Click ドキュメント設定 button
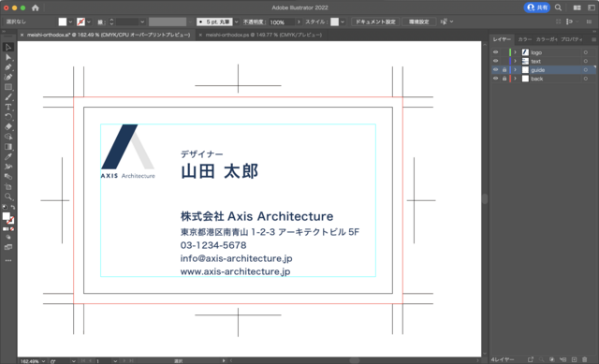 pos(375,22)
